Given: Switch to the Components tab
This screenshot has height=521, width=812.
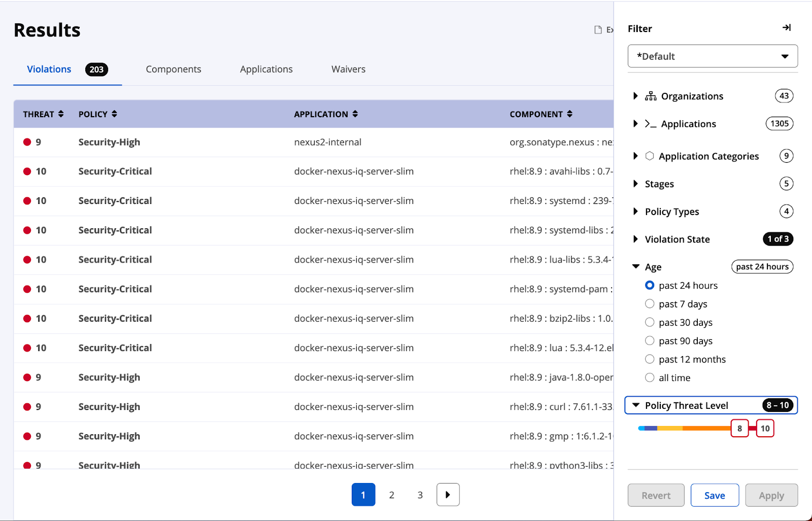Looking at the screenshot, I should (173, 70).
